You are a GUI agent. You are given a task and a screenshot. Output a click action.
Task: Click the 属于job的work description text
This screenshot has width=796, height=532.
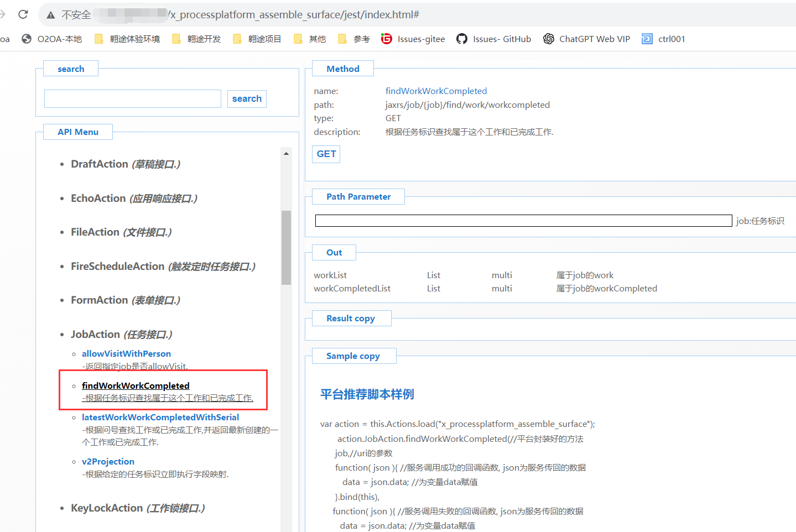[x=585, y=275]
